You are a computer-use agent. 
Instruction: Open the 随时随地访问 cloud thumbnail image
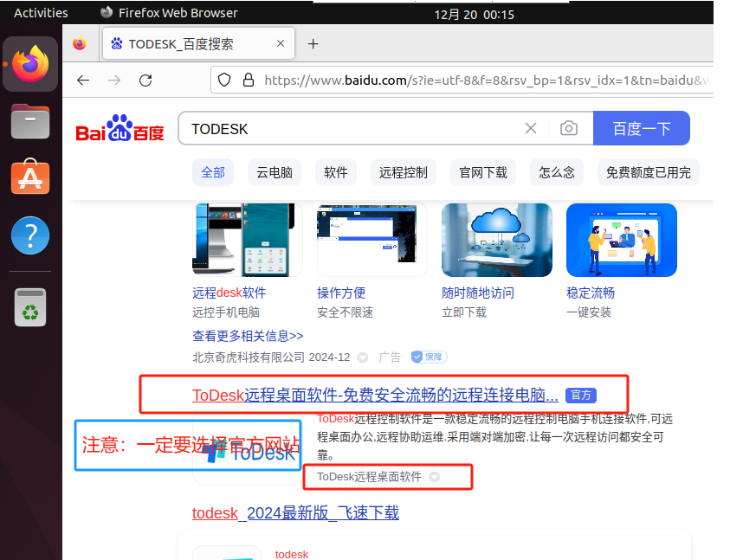pyautogui.click(x=497, y=240)
